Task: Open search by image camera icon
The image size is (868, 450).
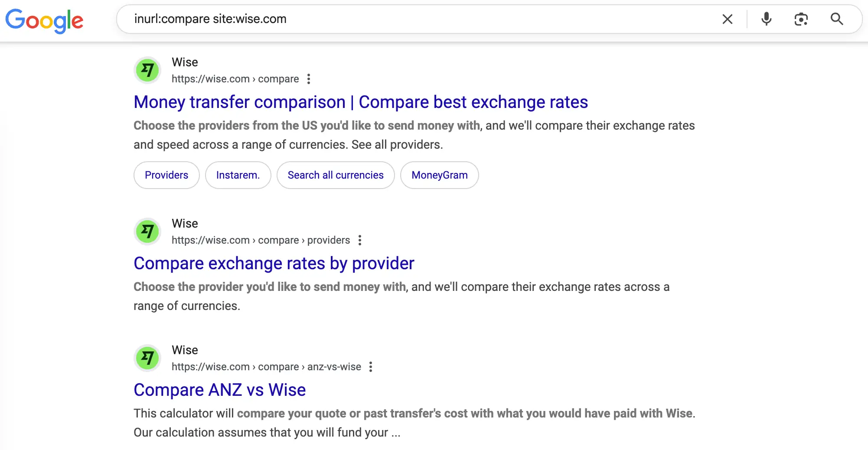Action: (801, 19)
